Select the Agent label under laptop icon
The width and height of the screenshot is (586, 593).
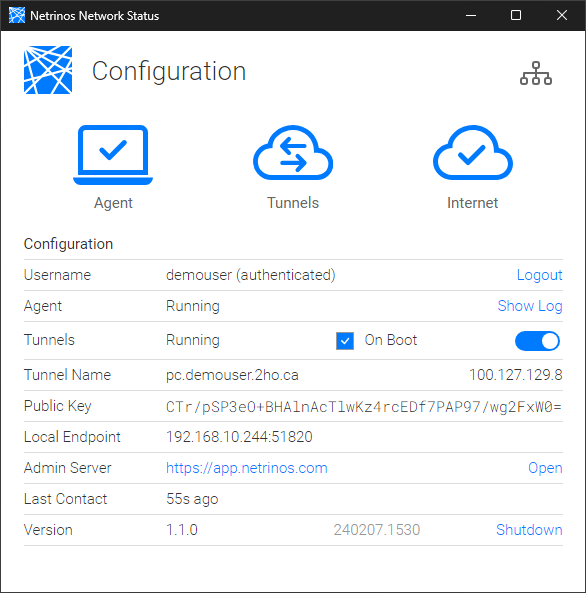point(113,203)
